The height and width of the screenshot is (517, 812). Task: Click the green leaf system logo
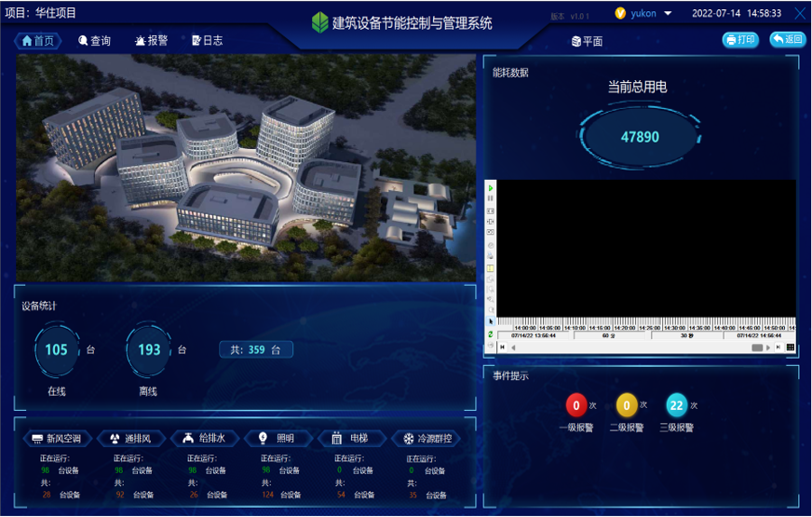tap(319, 22)
